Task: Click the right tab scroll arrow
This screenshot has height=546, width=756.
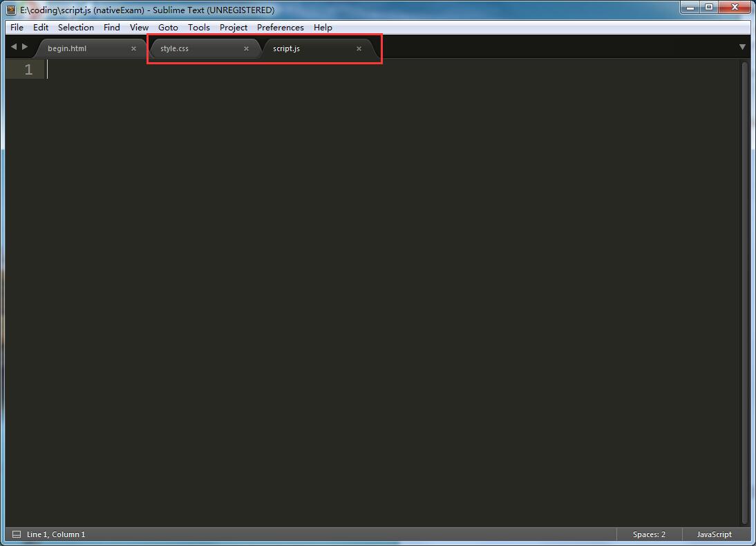Action: click(25, 47)
